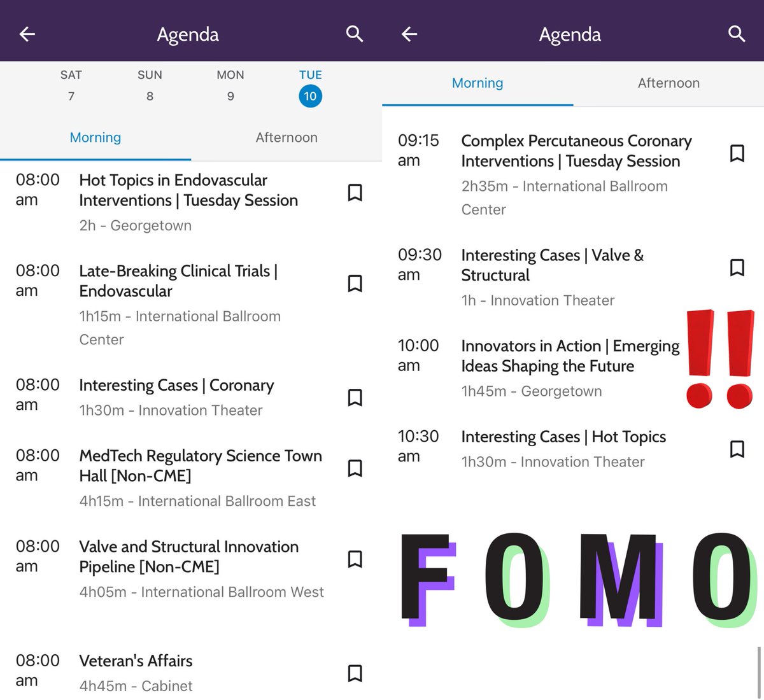The width and height of the screenshot is (764, 700).
Task: Select the Morning tab on the right screen
Action: coord(477,83)
